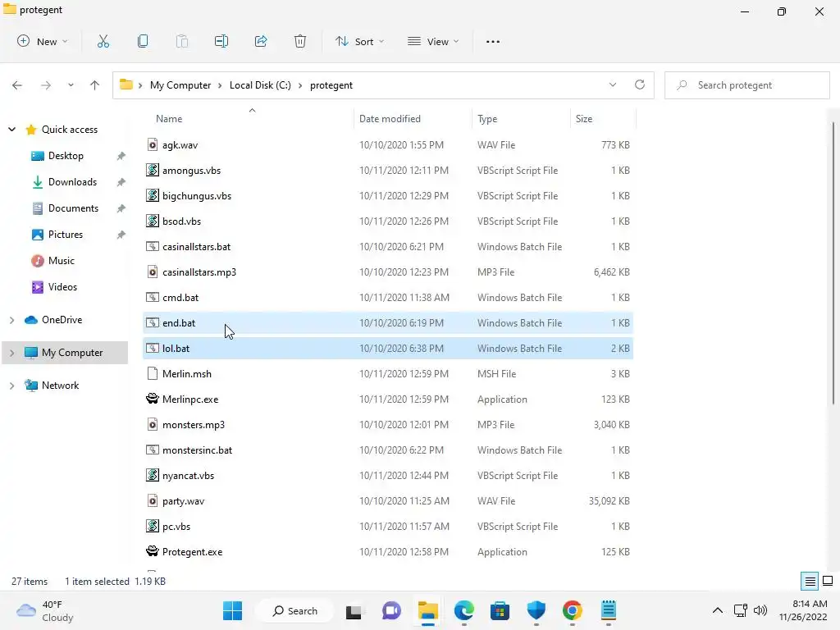
Task: Open Chat app on taskbar
Action: 391,610
